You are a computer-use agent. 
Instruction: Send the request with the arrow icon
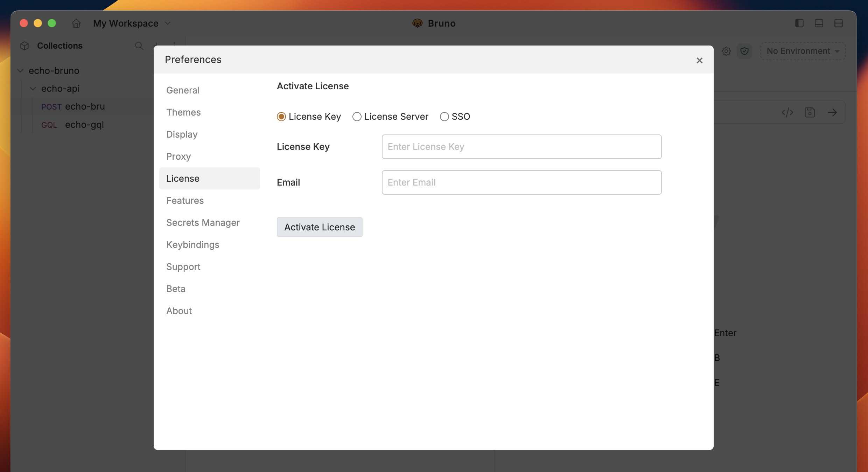tap(833, 112)
